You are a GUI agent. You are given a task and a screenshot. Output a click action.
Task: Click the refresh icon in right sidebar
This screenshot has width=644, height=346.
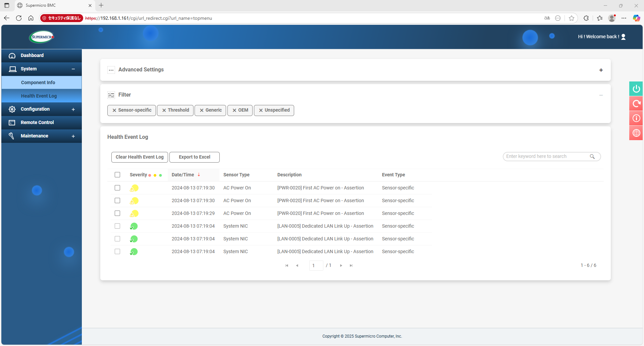click(x=636, y=104)
